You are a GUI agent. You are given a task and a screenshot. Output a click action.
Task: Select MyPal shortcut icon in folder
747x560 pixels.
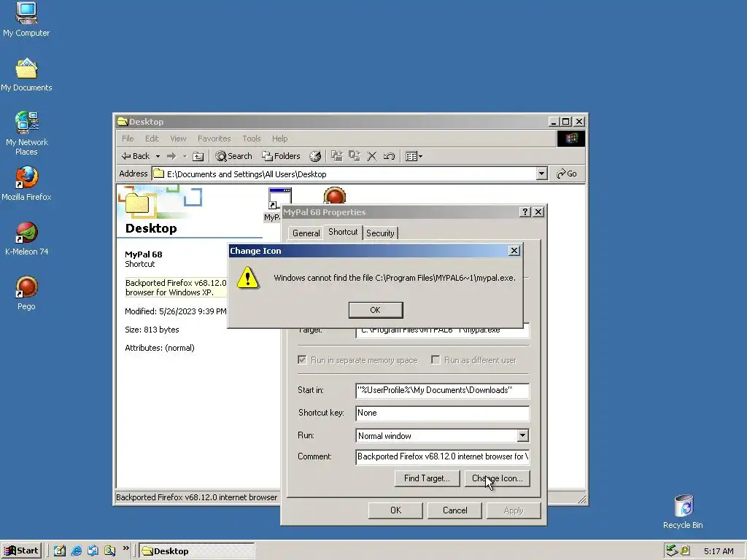[279, 198]
